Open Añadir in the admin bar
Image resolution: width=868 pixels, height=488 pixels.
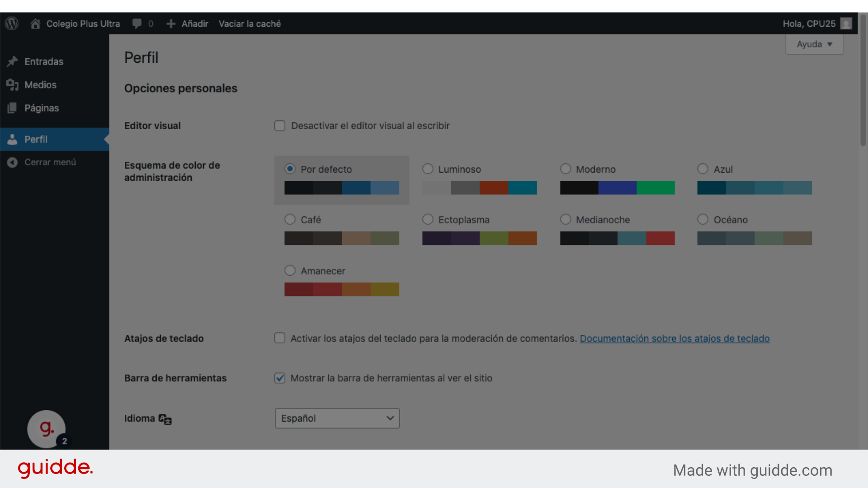195,23
